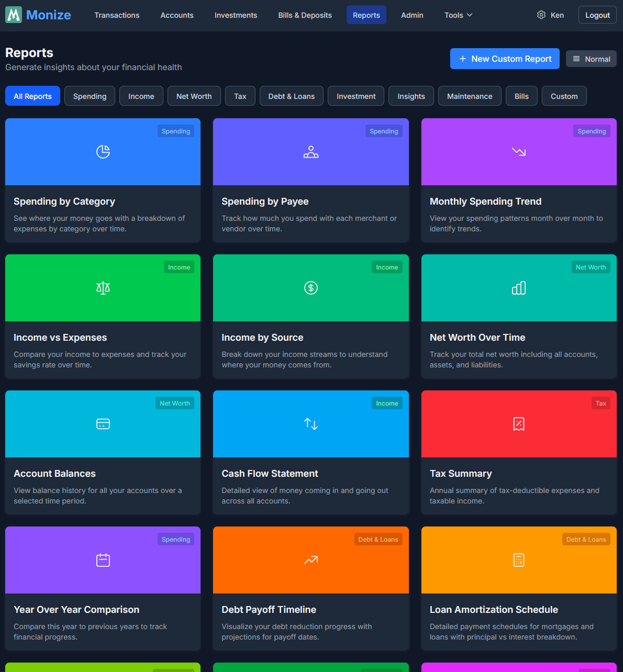Image resolution: width=623 pixels, height=672 pixels.
Task: Select the Reports nav item
Action: click(x=366, y=15)
